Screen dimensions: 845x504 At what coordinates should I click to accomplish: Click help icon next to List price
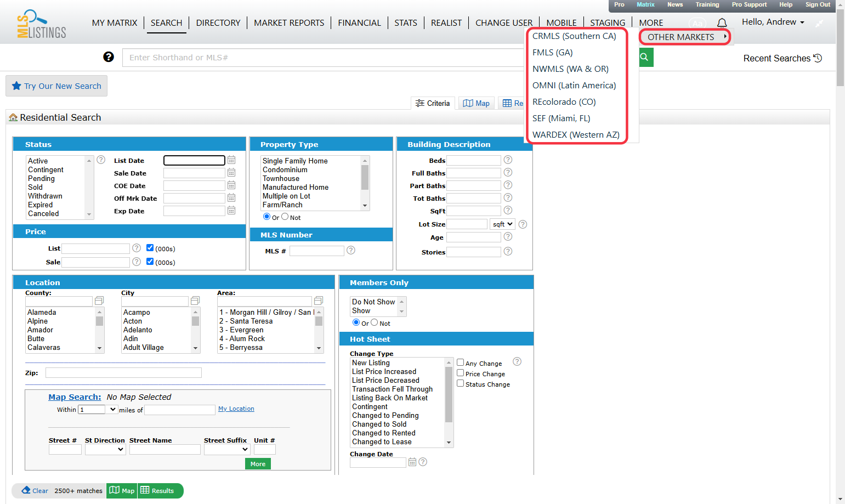coord(137,248)
